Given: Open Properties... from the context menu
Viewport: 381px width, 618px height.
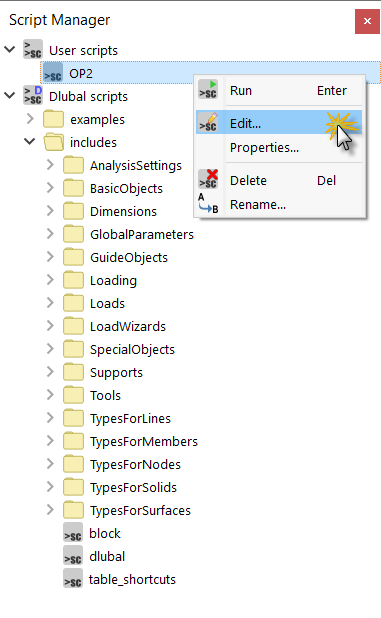Looking at the screenshot, I should click(279, 147).
